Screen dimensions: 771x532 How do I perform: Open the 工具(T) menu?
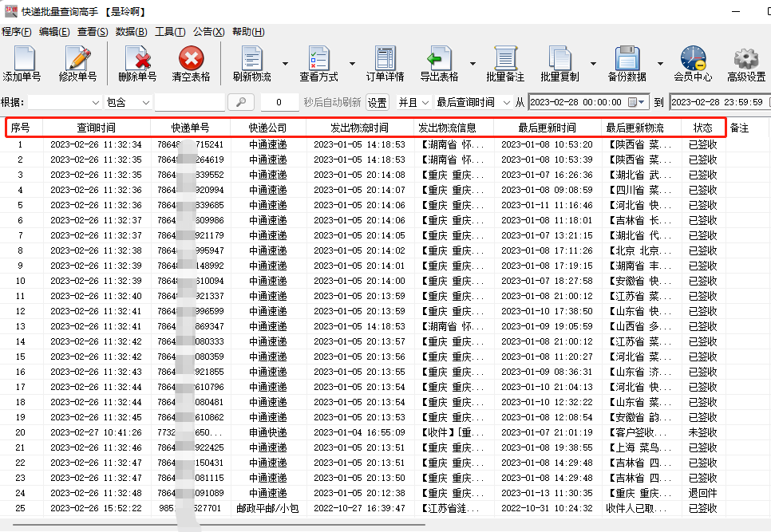click(169, 32)
